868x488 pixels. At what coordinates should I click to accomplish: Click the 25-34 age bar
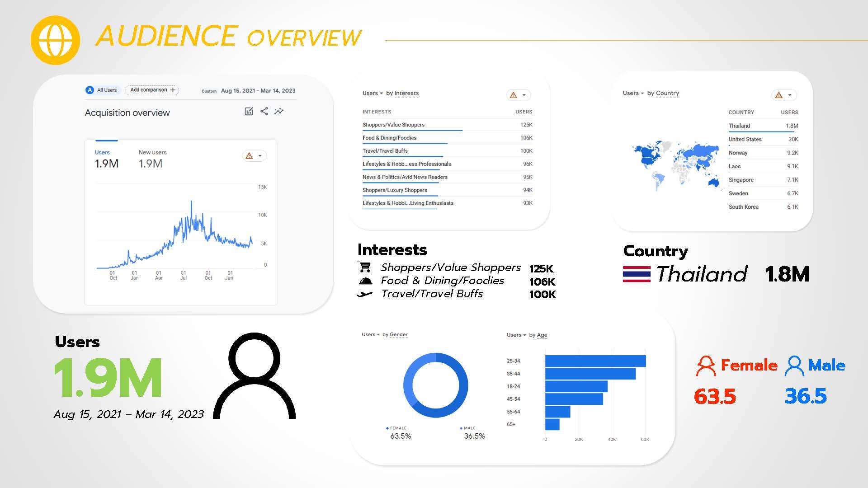595,361
